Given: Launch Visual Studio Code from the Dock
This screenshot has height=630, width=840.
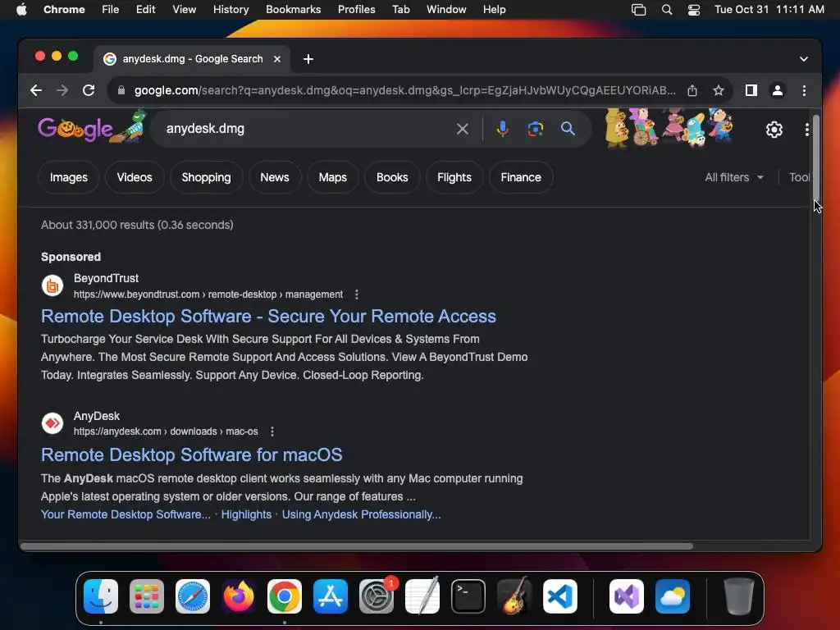Looking at the screenshot, I should pos(559,596).
